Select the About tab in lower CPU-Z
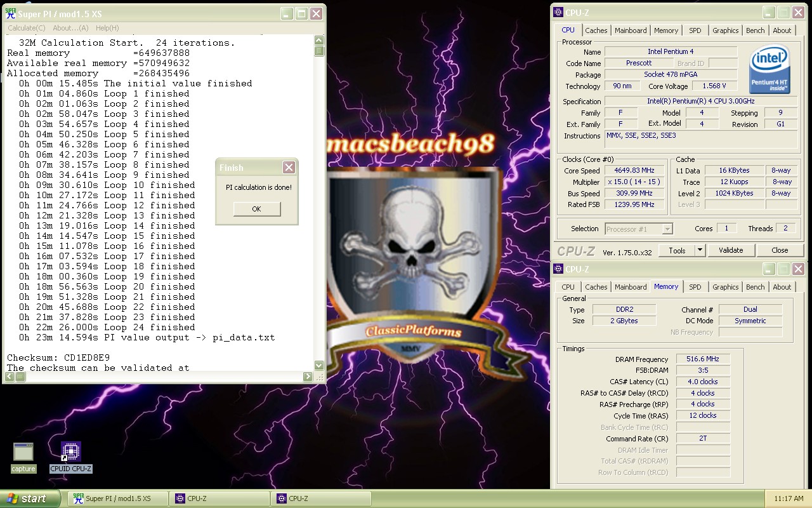Screen dimensions: 812x508 tap(782, 287)
